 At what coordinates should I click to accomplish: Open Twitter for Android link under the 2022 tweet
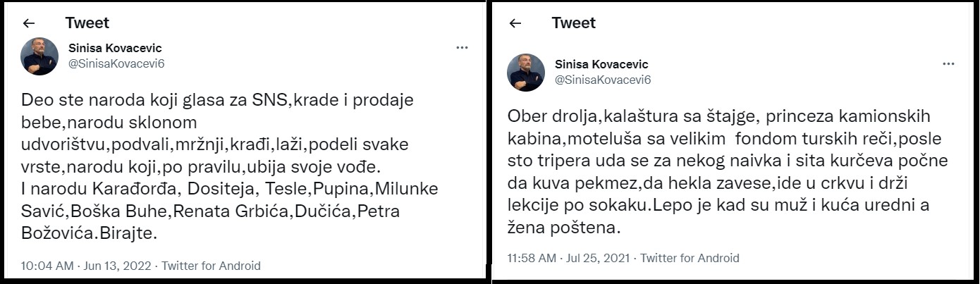coord(211,266)
